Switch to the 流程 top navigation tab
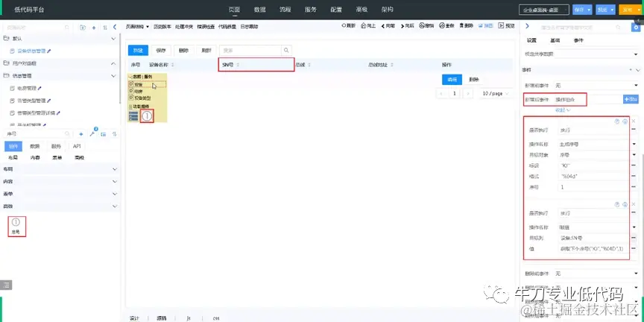The width and height of the screenshot is (644, 322). 285,10
